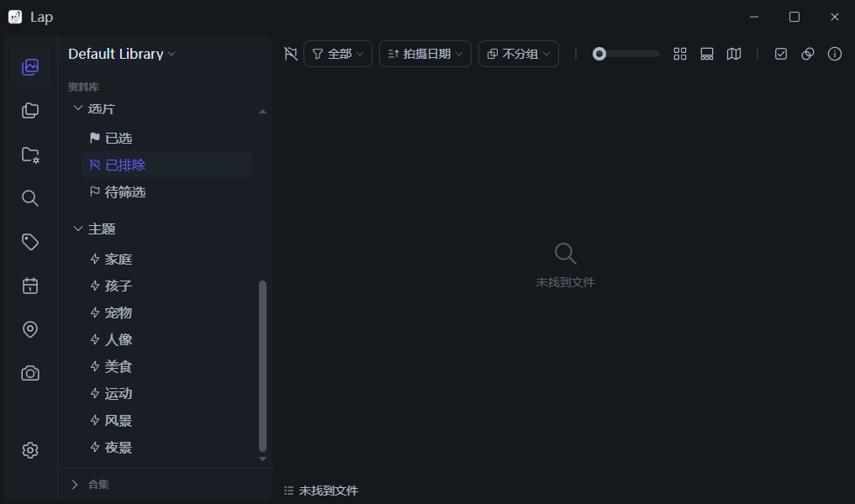The width and height of the screenshot is (855, 504).
Task: Select 已排除 in the sidebar
Action: click(166, 165)
